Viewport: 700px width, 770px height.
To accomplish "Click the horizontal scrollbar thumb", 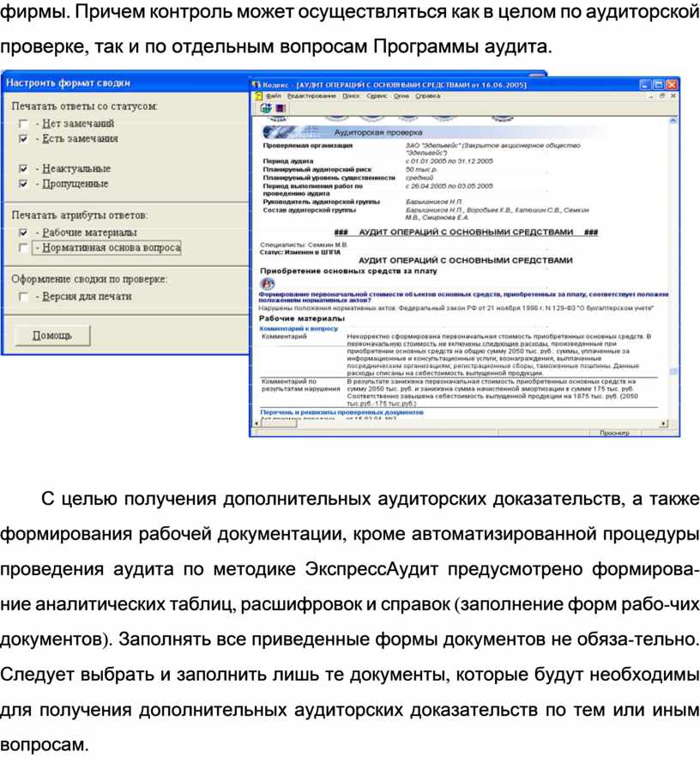I will (278, 423).
